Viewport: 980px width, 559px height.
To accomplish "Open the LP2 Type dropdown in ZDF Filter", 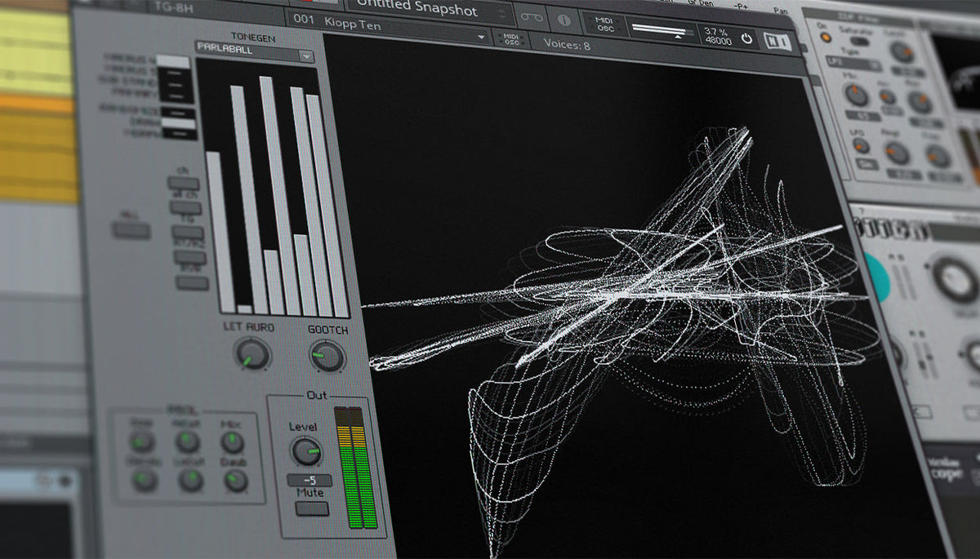I will click(x=853, y=64).
